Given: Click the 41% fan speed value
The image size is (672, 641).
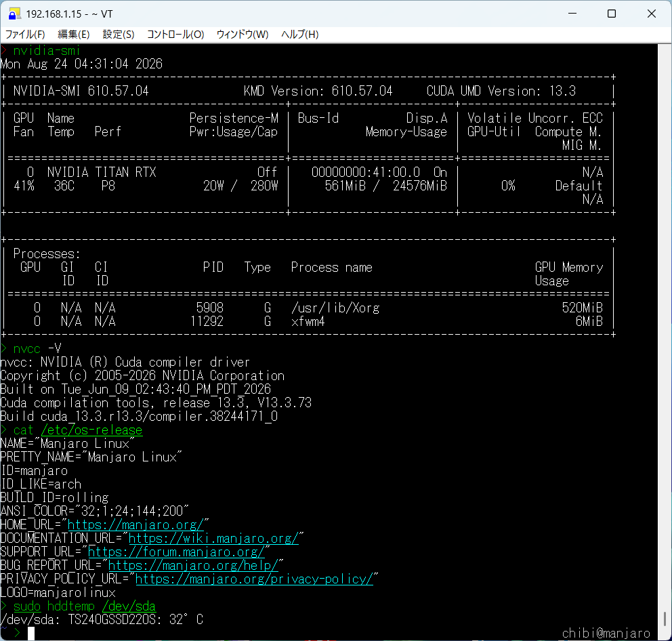Looking at the screenshot, I should 24,186.
